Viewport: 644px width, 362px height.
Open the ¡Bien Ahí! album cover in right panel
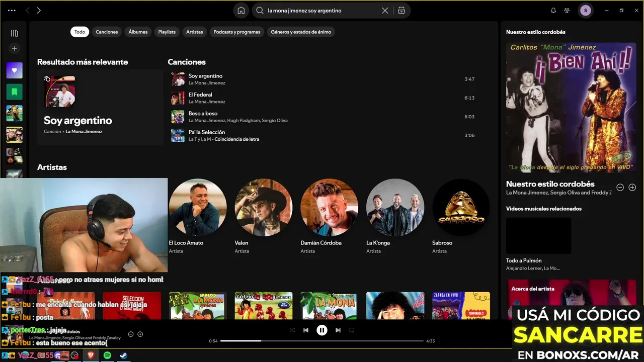pos(571,108)
